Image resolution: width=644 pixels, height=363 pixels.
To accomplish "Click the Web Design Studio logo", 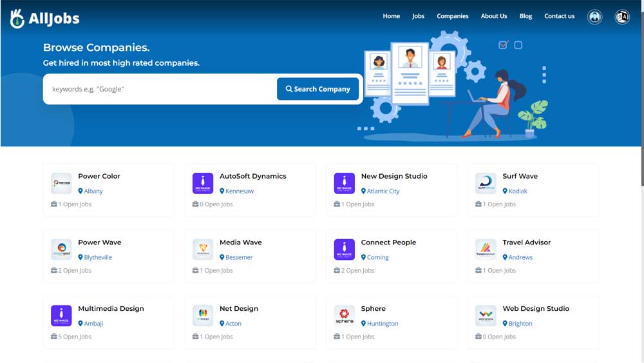I will click(486, 316).
